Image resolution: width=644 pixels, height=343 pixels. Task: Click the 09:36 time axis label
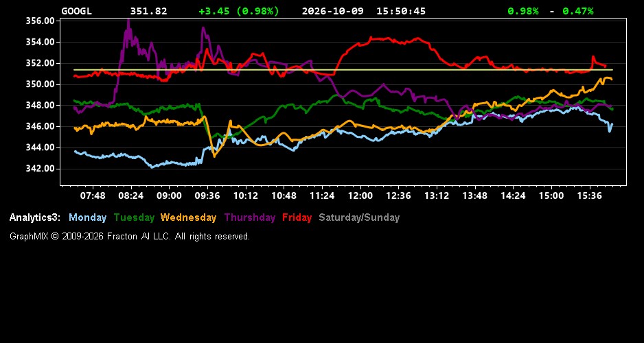point(207,196)
